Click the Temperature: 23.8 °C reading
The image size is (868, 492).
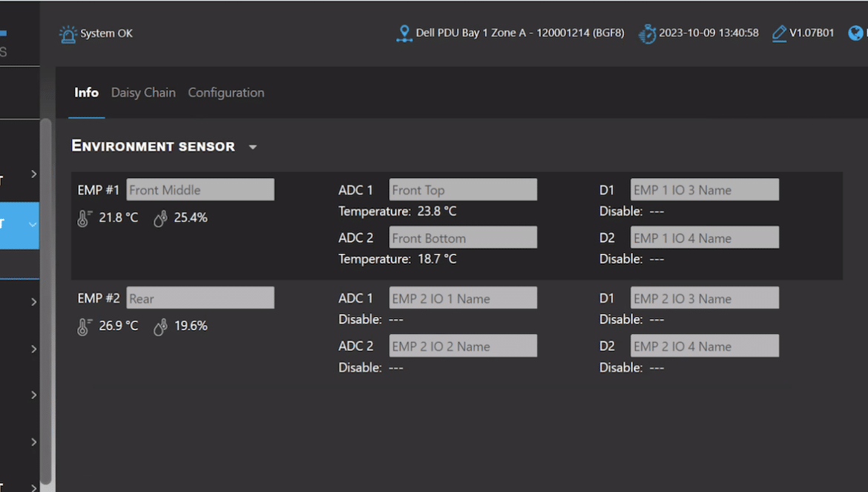398,211
